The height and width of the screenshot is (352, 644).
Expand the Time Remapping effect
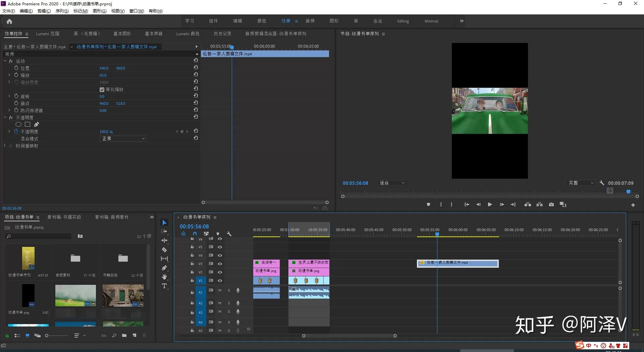5,146
